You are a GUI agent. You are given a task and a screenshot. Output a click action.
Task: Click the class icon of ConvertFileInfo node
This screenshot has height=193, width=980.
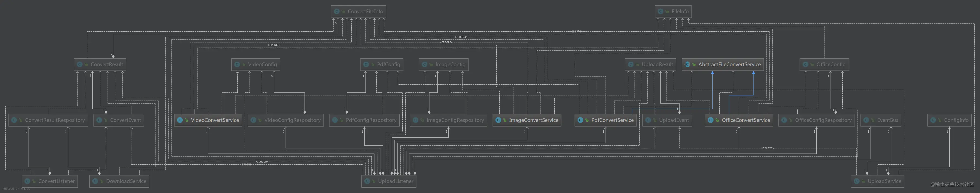pyautogui.click(x=337, y=11)
